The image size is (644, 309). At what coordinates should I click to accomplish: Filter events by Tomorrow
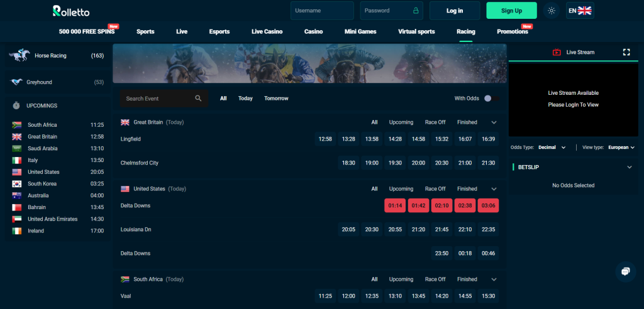(x=276, y=99)
